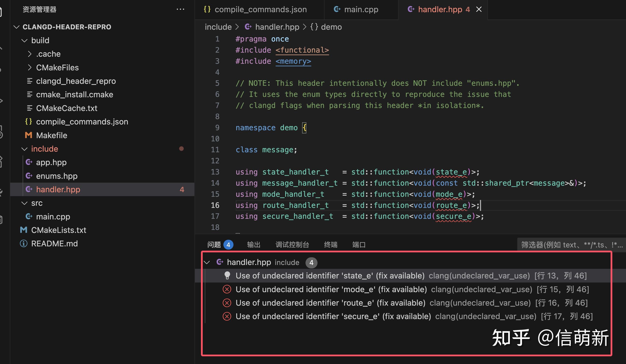Viewport: 626px width, 364px height.
Task: Click the explorer more actions ellipsis
Action: (x=180, y=9)
